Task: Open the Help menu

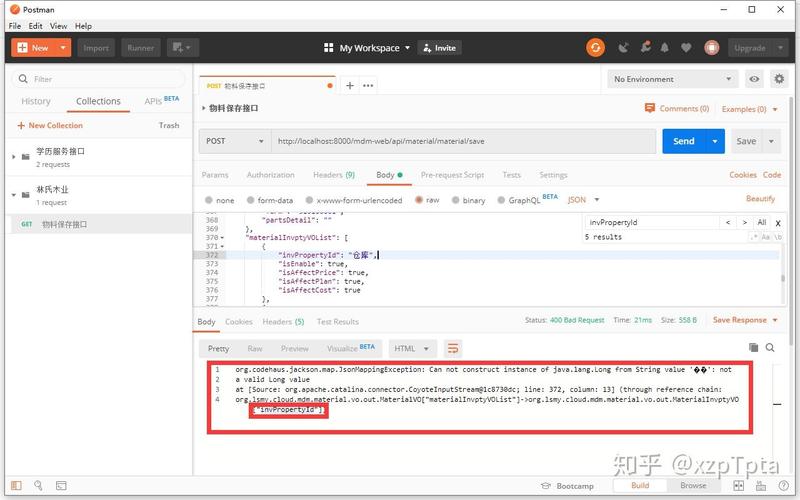Action: pos(83,26)
